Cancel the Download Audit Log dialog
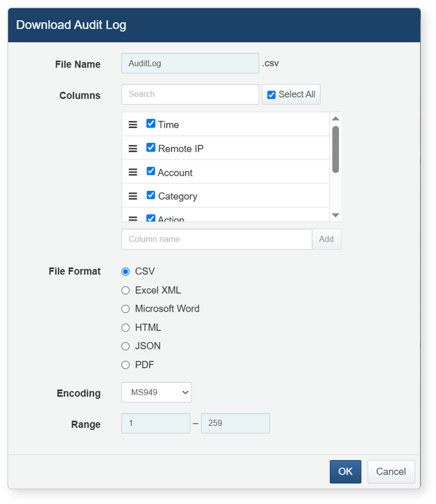 pyautogui.click(x=391, y=471)
